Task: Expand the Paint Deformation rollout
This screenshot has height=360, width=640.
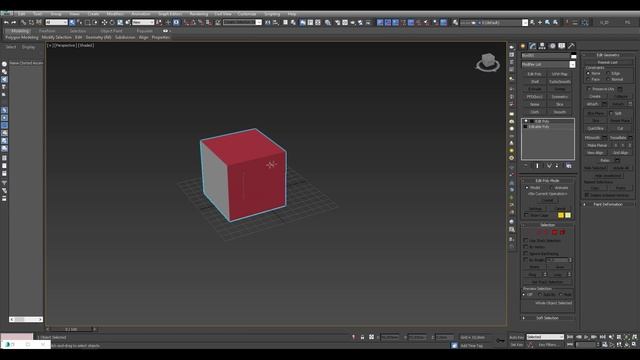Action: [x=608, y=204]
